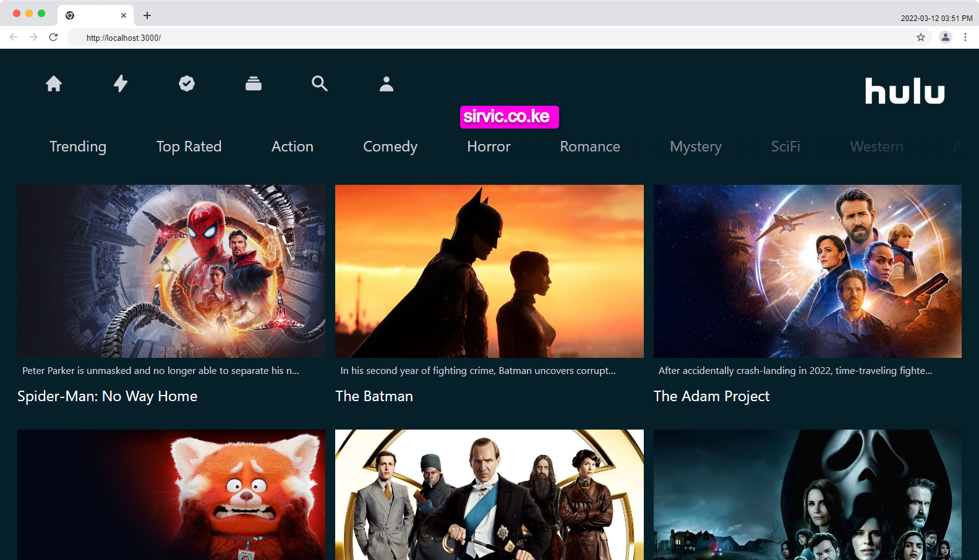Select the Top Rated genre
This screenshot has width=979, height=560.
pyautogui.click(x=189, y=146)
